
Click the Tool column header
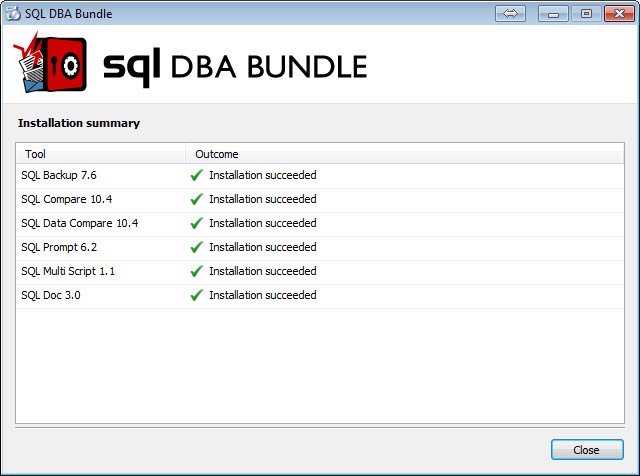click(100, 154)
